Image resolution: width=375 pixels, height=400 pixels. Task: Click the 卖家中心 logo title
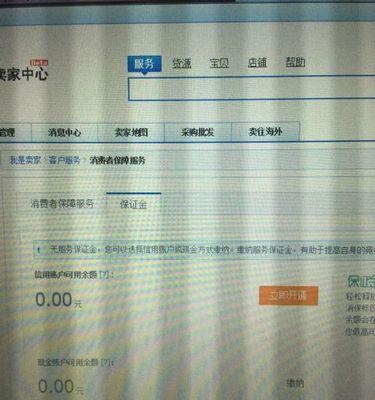click(x=23, y=74)
